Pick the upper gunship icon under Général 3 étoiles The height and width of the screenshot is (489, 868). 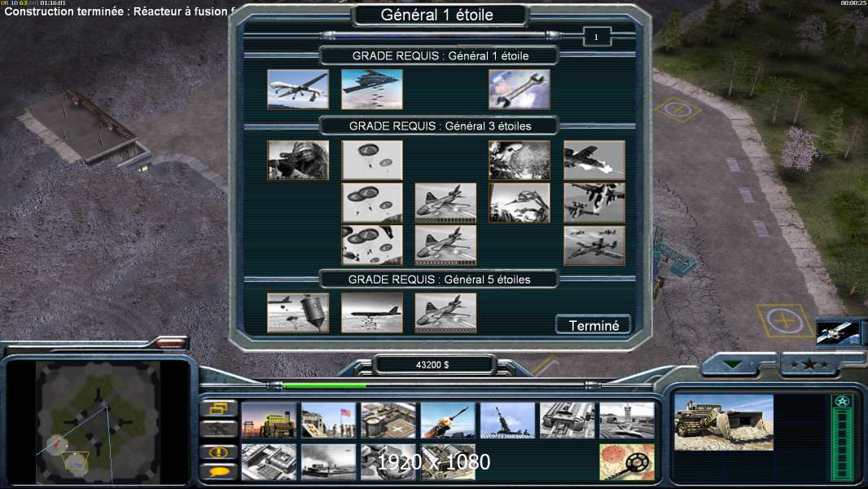[x=445, y=203]
